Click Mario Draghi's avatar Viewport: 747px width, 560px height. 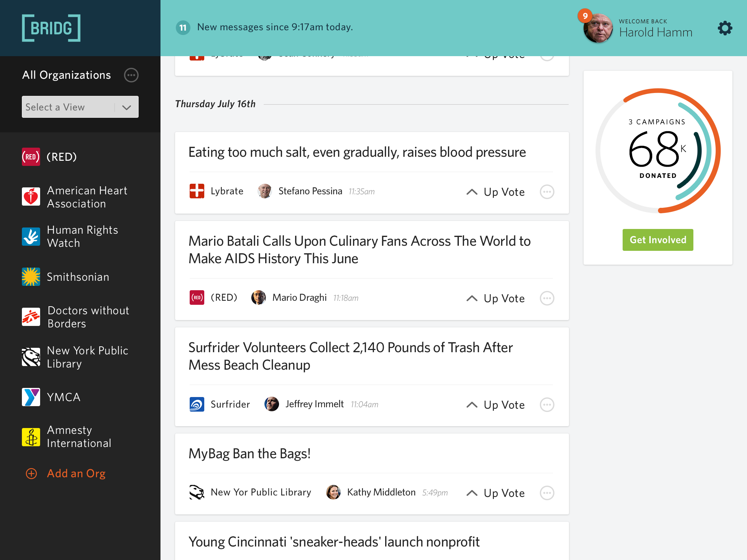click(259, 297)
